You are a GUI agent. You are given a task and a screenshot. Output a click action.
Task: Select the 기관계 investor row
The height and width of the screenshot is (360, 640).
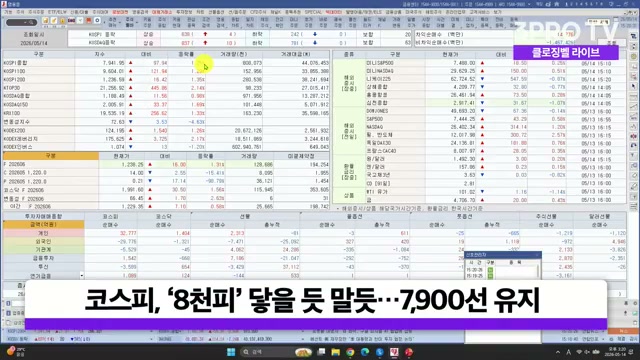[x=314, y=250]
